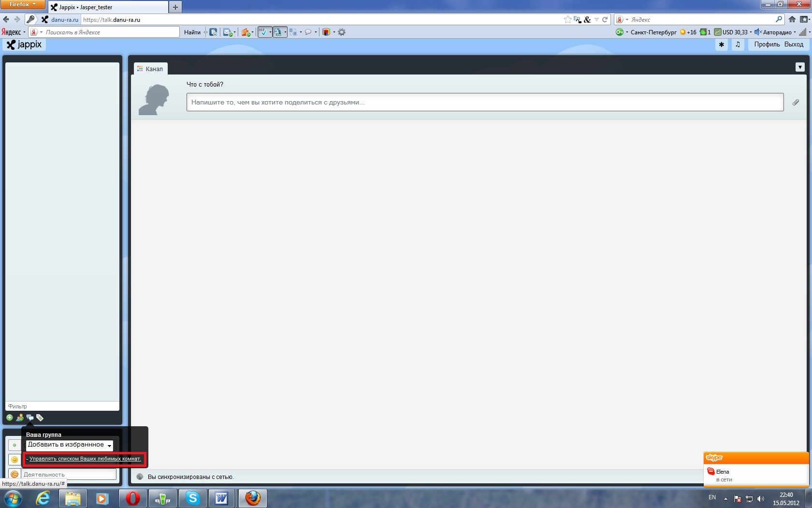Screen dimensions: 812x508
Task: Click the presence status green dot icon
Action: (14, 445)
